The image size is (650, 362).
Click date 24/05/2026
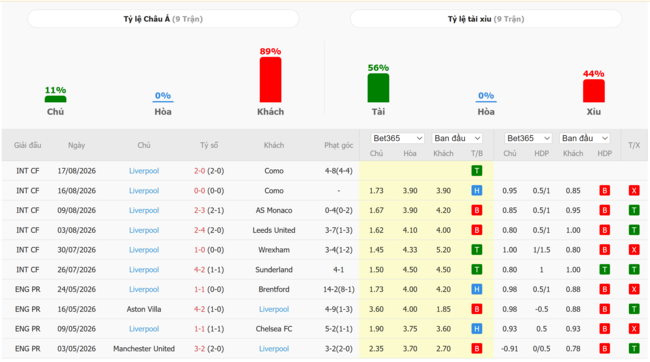pyautogui.click(x=76, y=289)
